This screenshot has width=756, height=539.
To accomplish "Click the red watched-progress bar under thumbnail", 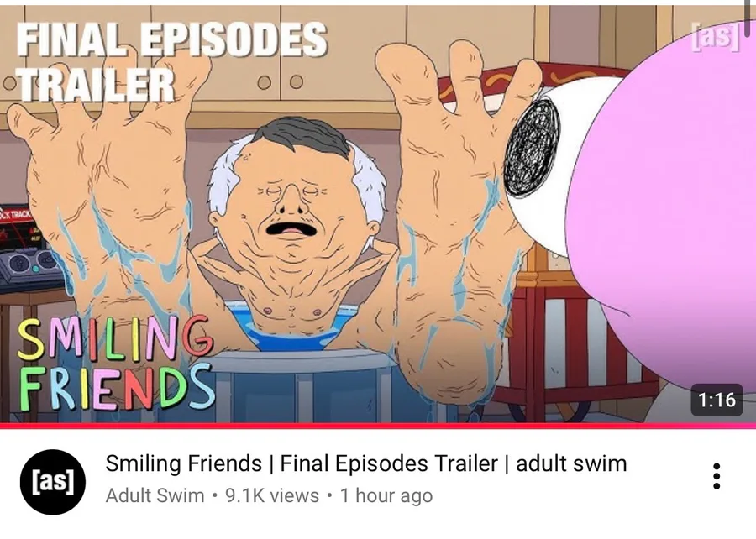I will pos(378,426).
